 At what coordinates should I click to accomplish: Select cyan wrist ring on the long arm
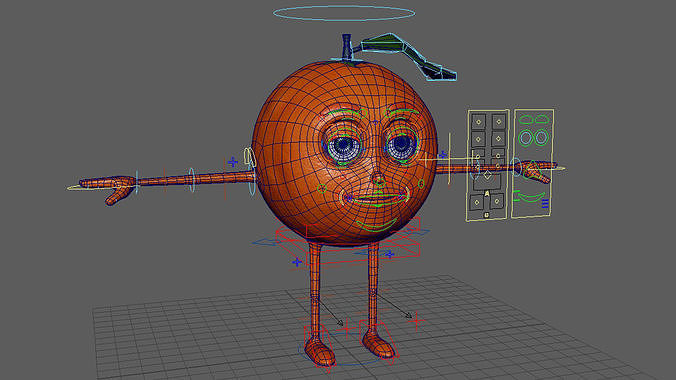(x=137, y=182)
